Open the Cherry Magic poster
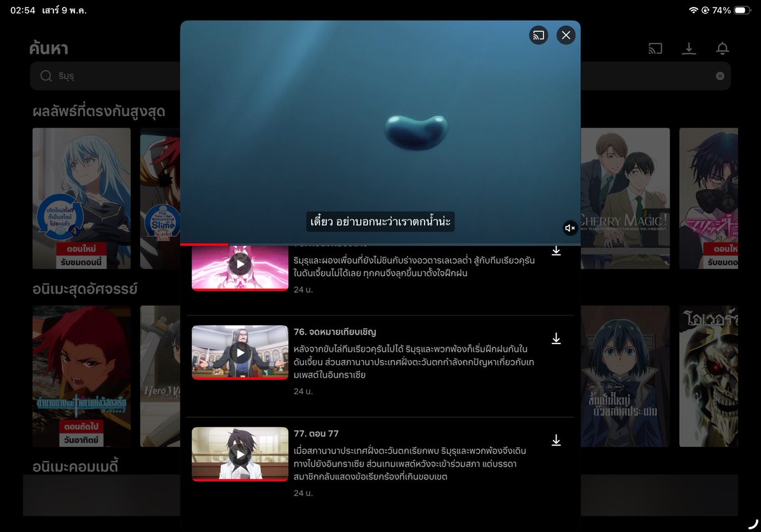Viewport: 761px width, 532px height. pos(625,199)
